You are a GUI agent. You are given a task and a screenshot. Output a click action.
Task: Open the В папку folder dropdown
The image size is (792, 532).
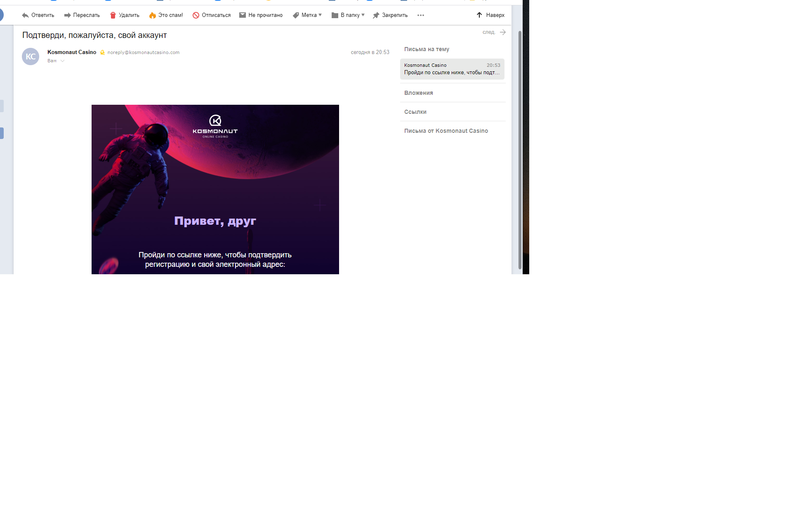(348, 15)
